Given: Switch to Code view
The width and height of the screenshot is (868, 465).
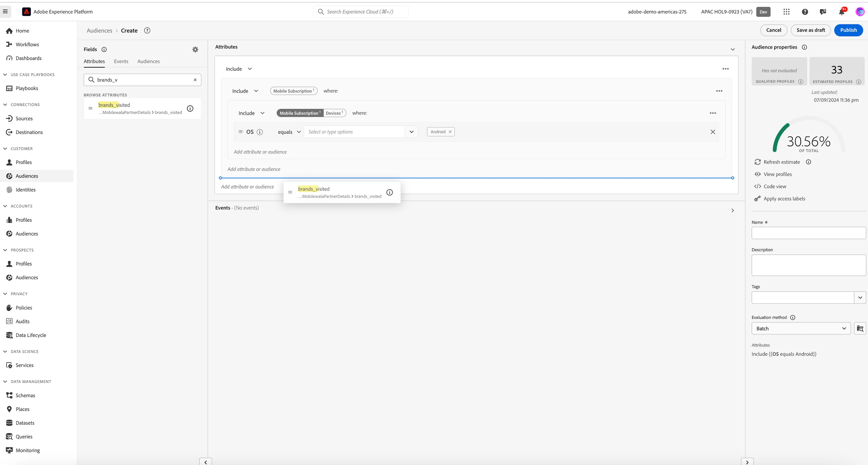Looking at the screenshot, I should pyautogui.click(x=770, y=186).
